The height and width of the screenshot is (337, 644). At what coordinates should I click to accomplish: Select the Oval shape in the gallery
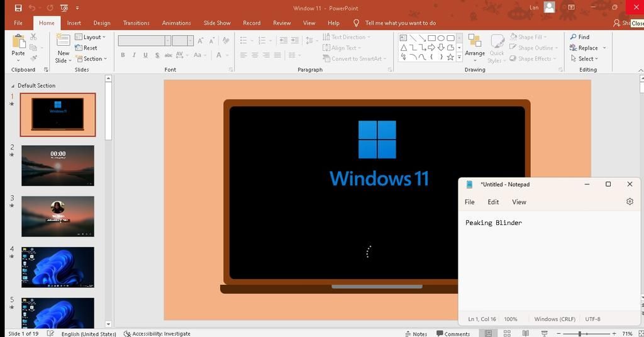(x=441, y=38)
